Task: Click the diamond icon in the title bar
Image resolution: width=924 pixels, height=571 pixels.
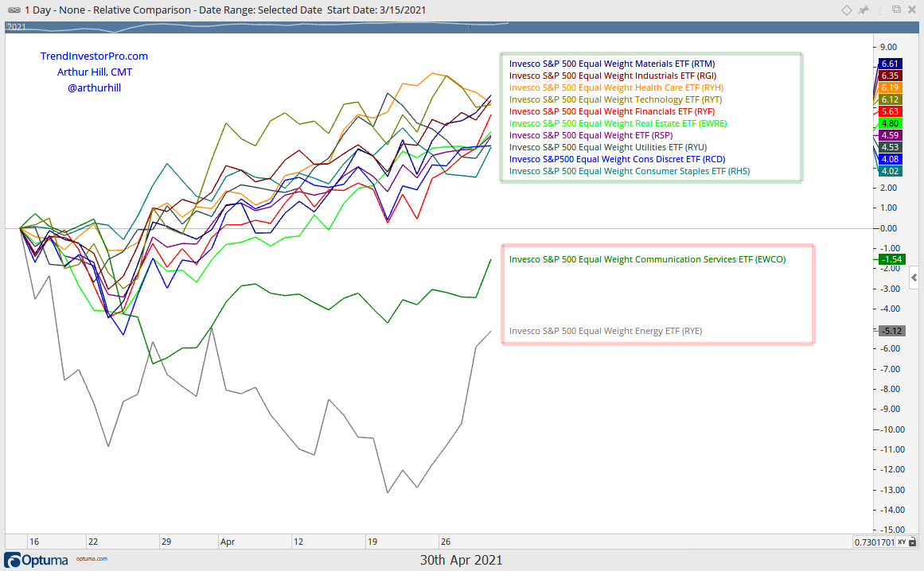Action: [846, 10]
